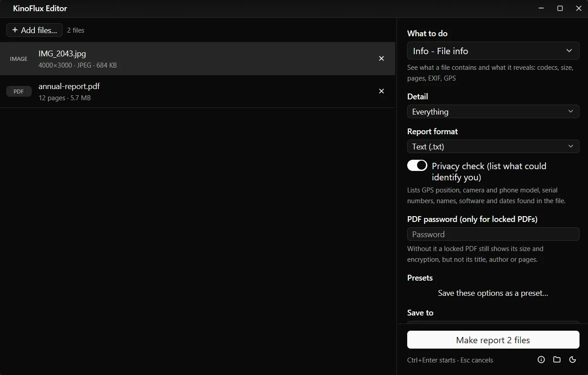Focus the PDF password field
The height and width of the screenshot is (375, 588).
[493, 234]
